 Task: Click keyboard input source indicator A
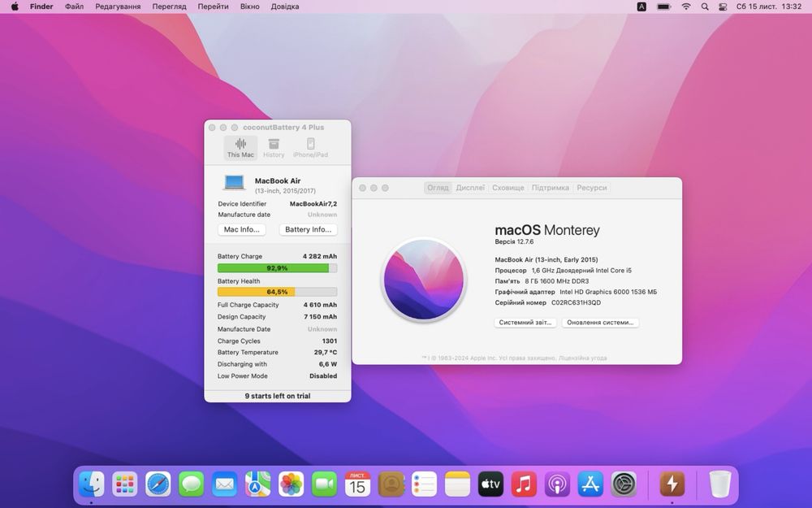click(x=641, y=7)
